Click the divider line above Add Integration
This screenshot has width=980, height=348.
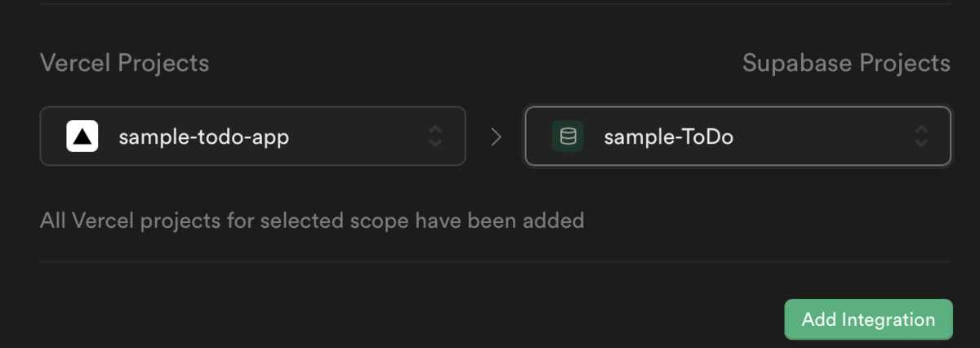click(495, 262)
